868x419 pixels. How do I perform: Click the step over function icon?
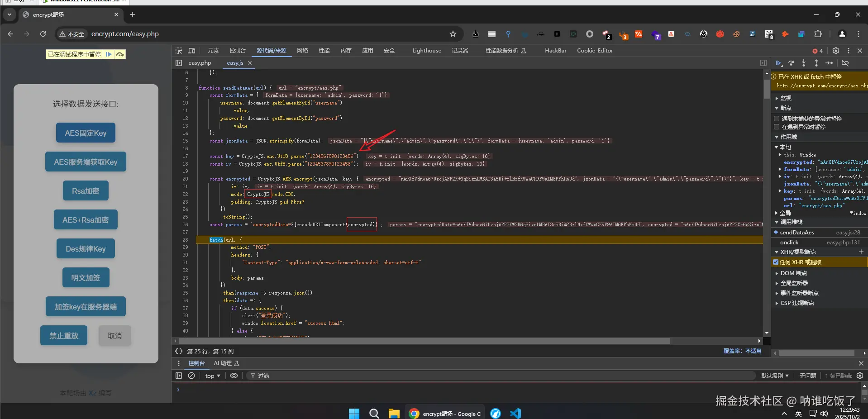(x=791, y=63)
